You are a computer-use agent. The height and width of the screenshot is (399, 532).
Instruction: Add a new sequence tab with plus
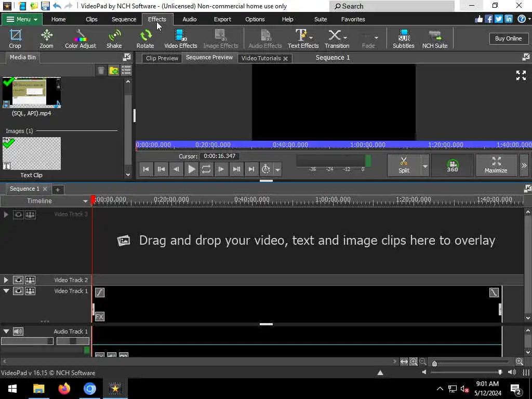click(57, 190)
